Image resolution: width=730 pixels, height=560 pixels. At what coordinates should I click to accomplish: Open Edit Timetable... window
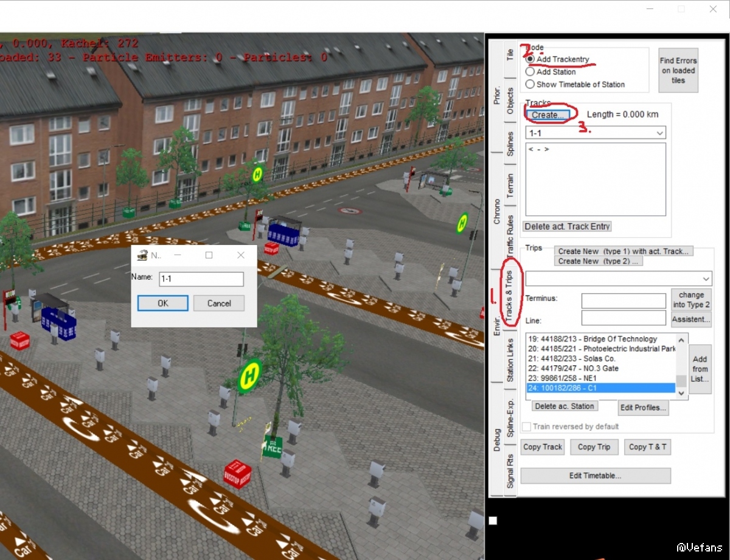[595, 475]
